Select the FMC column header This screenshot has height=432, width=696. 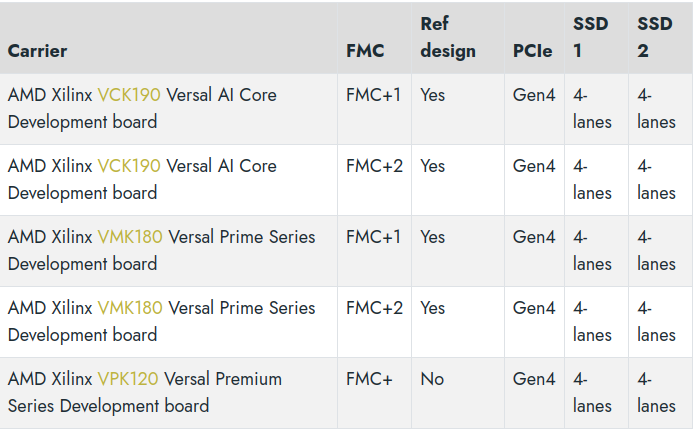(x=365, y=50)
